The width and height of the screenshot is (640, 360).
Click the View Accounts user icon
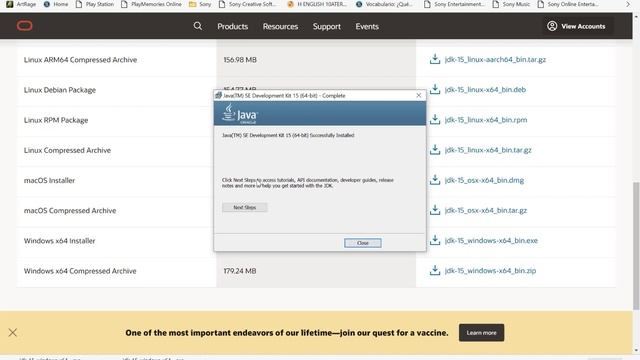coord(552,26)
